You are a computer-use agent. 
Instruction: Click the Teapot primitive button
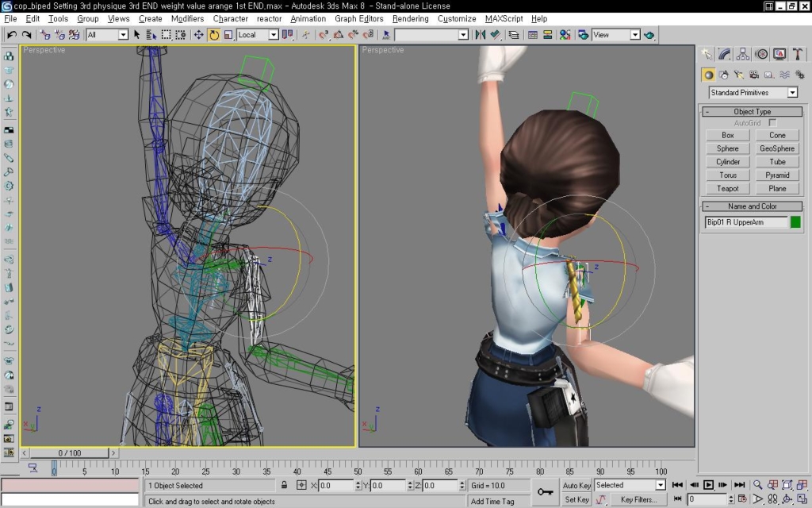pos(728,189)
